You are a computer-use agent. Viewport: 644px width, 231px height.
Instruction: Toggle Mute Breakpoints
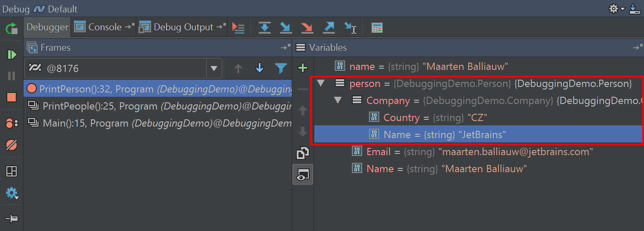click(x=12, y=145)
